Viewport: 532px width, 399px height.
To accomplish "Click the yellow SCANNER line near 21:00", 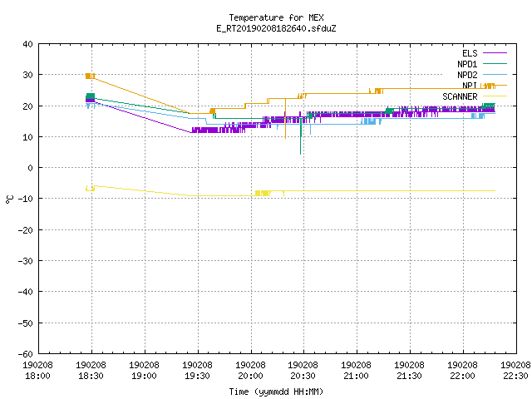I will (x=357, y=191).
